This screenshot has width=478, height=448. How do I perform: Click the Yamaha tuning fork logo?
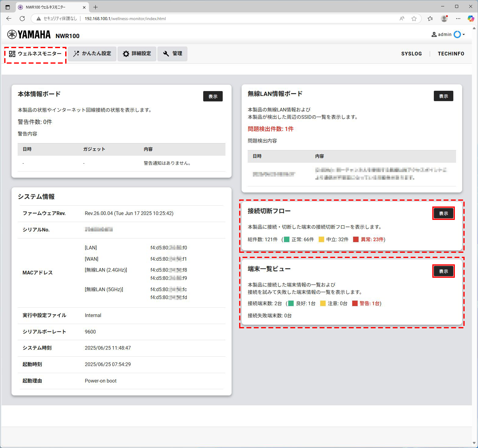point(12,35)
